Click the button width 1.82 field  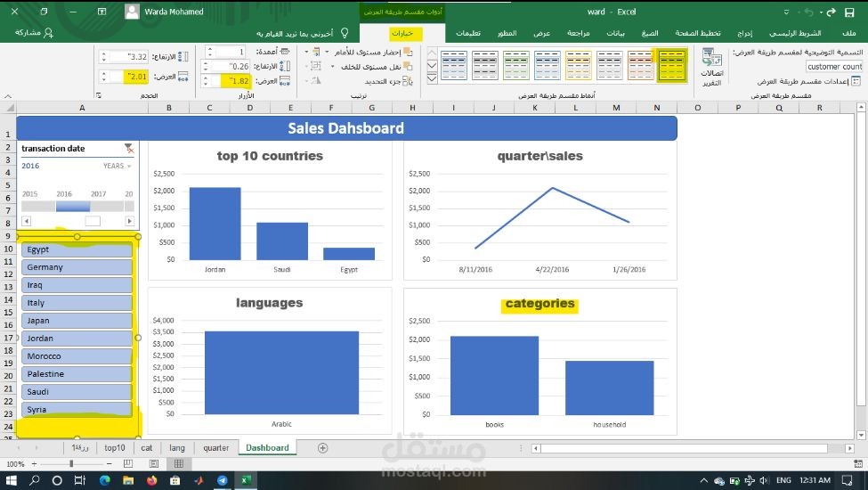pos(231,81)
